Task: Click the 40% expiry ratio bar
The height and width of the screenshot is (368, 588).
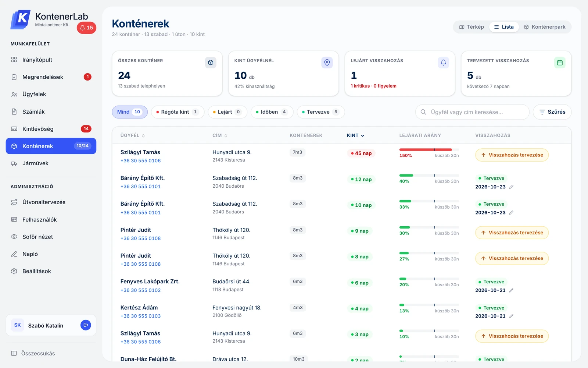Action: (x=429, y=176)
